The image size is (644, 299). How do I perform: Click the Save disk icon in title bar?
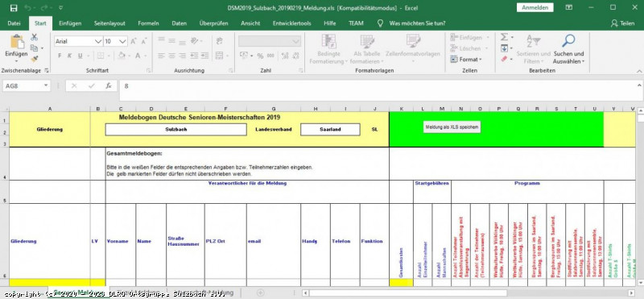pos(14,8)
